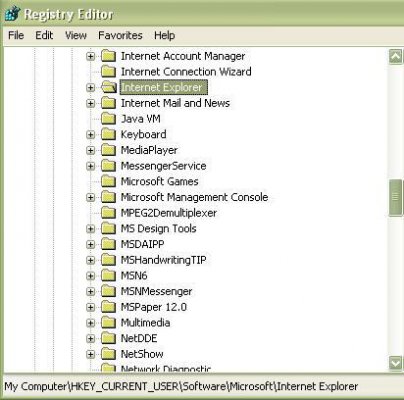Expand the MSPaper 12.0 key

pos(90,307)
